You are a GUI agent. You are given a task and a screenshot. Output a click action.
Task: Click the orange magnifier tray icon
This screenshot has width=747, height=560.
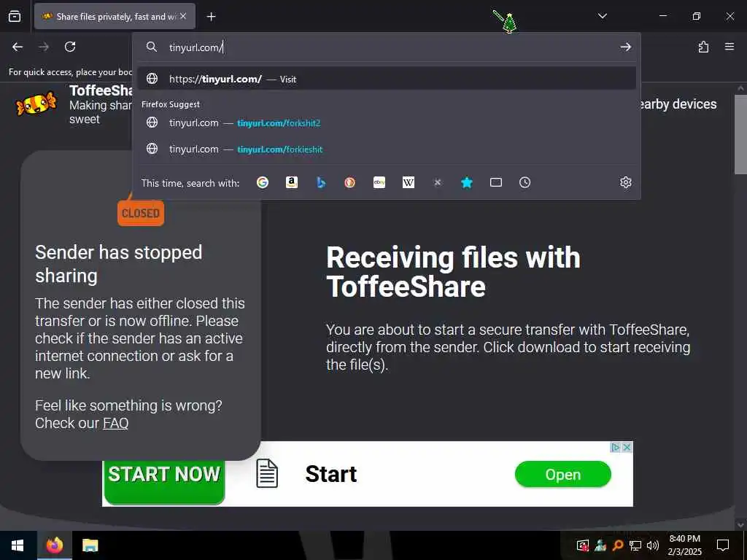[617, 545]
